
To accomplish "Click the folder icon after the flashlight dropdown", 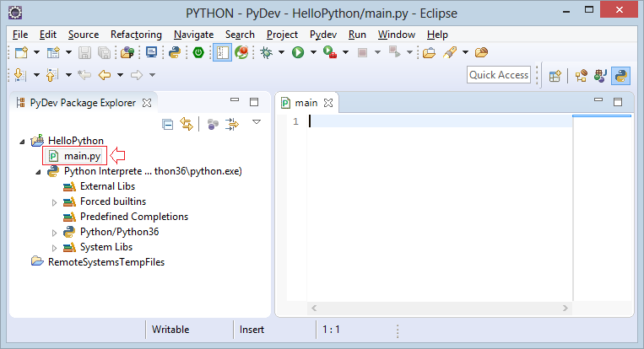I will click(481, 52).
